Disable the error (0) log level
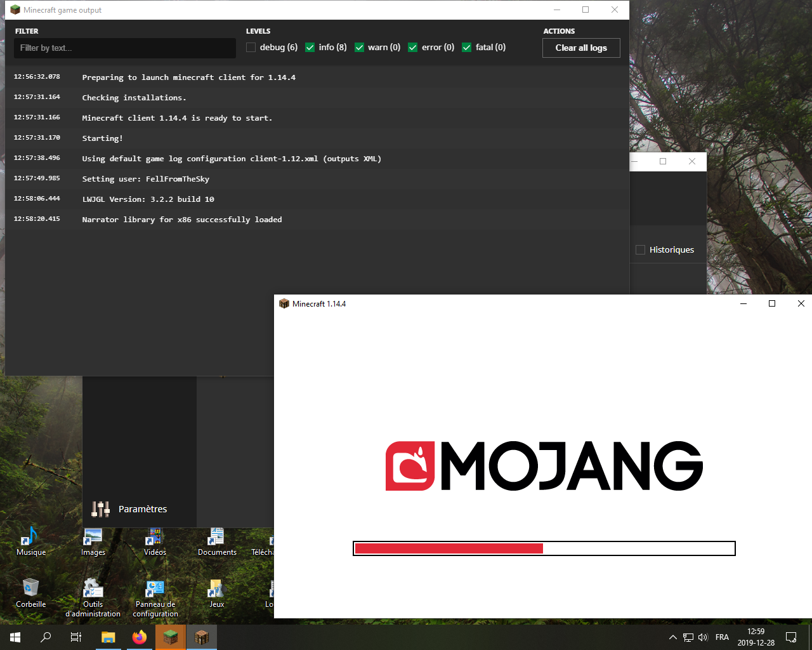812x650 pixels. click(x=413, y=48)
